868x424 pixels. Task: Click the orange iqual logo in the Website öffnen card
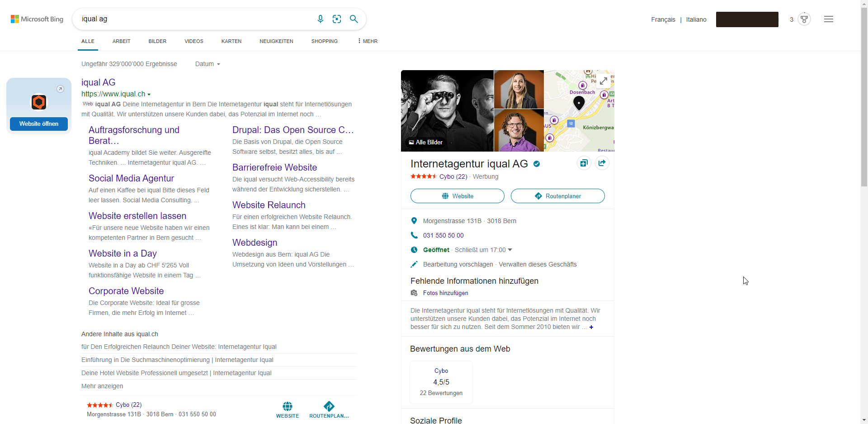coord(39,102)
